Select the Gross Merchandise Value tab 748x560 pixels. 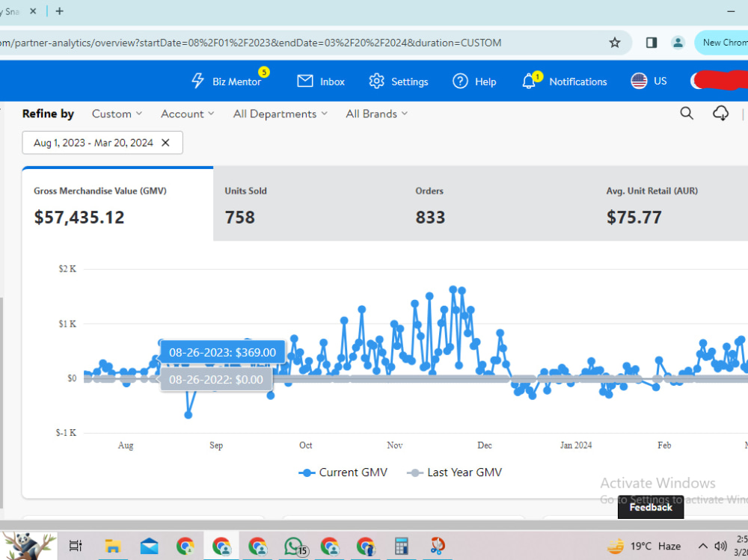117,204
